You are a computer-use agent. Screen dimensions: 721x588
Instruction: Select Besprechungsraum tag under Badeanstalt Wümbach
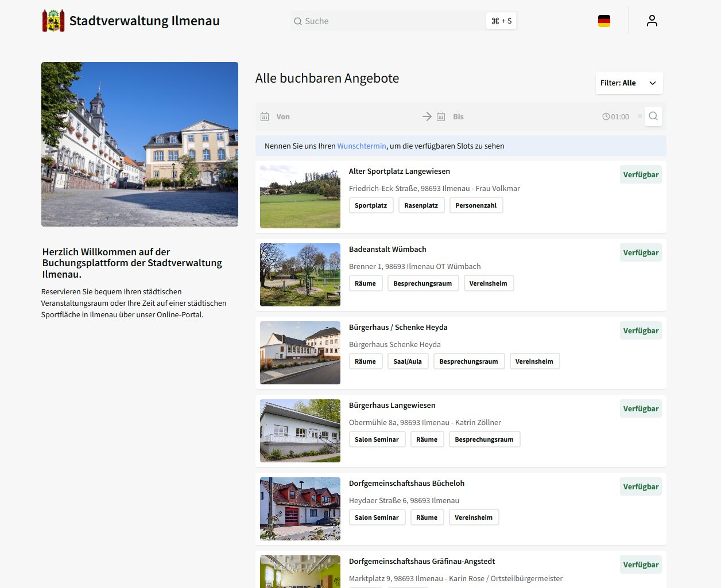422,283
